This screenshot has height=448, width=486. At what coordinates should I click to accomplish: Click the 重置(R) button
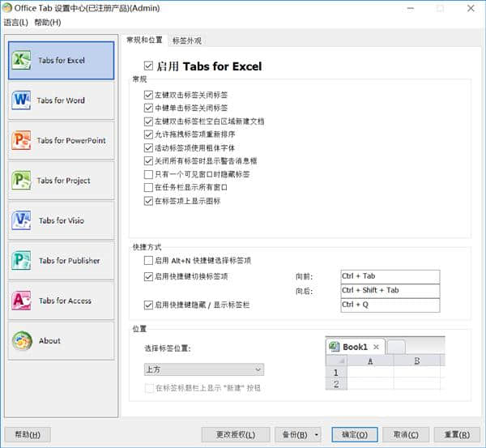[457, 435]
